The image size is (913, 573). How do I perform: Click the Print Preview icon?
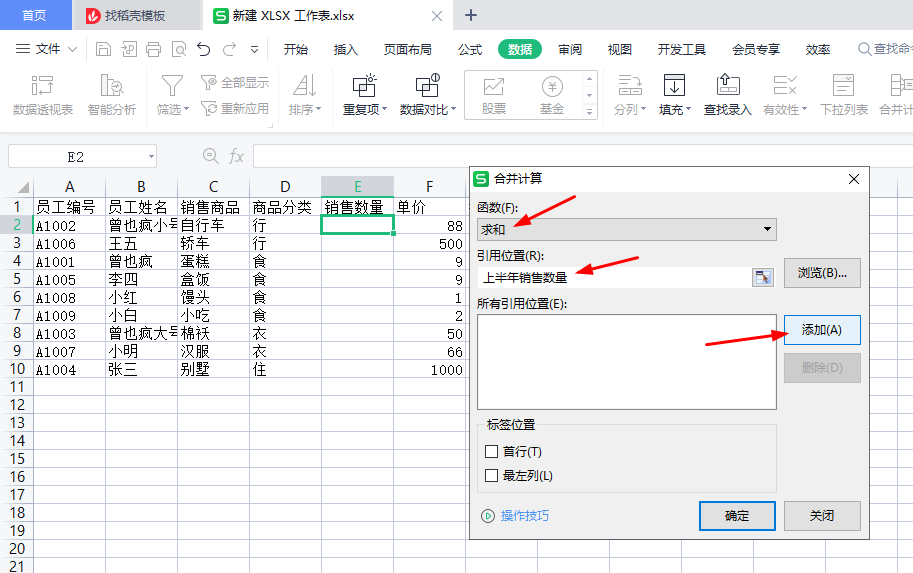coord(179,49)
